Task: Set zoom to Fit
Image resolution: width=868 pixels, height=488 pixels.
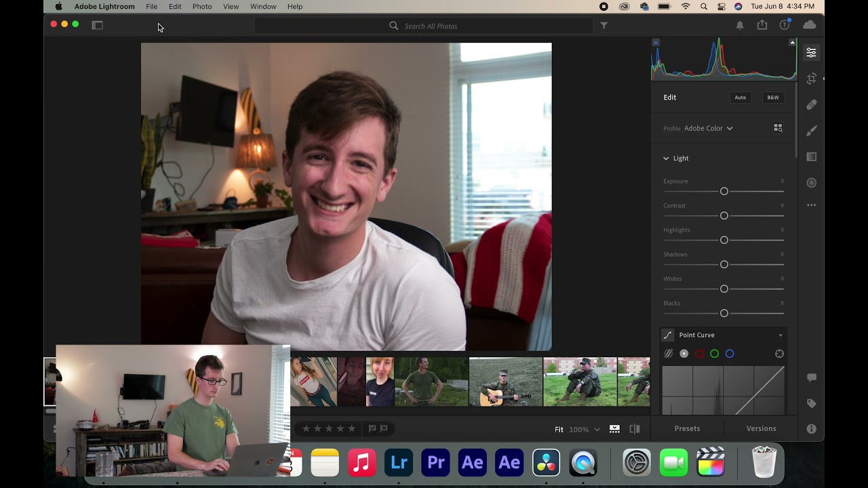Action: (x=559, y=430)
